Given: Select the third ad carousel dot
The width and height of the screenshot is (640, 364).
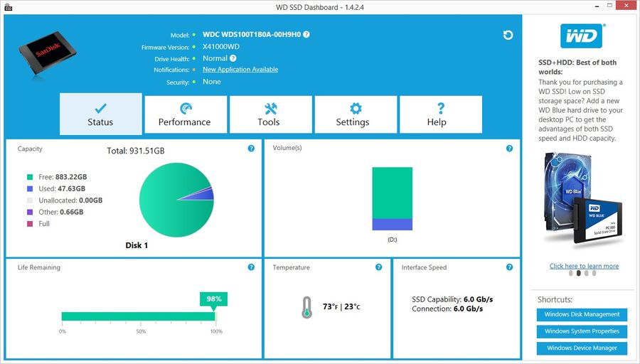Looking at the screenshot, I should click(587, 274).
